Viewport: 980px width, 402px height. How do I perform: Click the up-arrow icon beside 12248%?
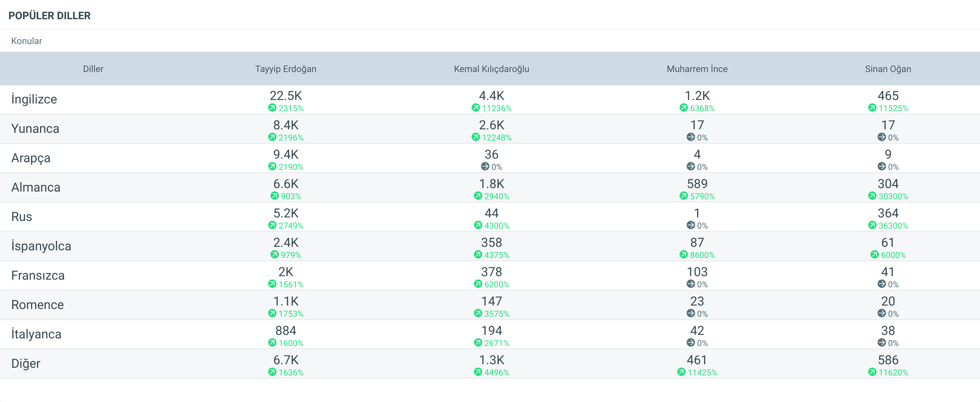476,137
